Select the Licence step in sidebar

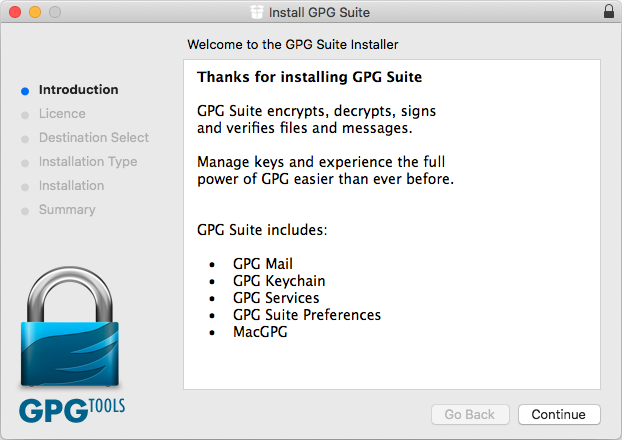62,113
